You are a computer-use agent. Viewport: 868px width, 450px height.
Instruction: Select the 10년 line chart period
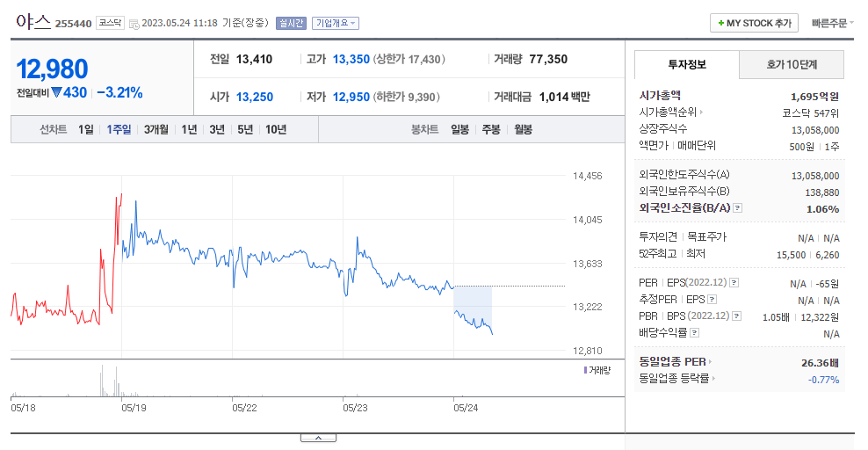[276, 129]
